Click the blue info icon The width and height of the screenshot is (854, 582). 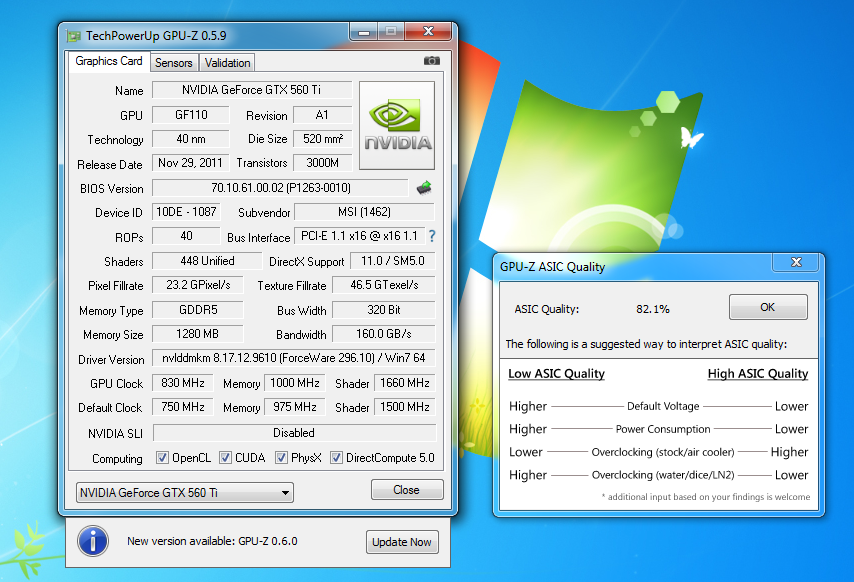click(x=93, y=541)
